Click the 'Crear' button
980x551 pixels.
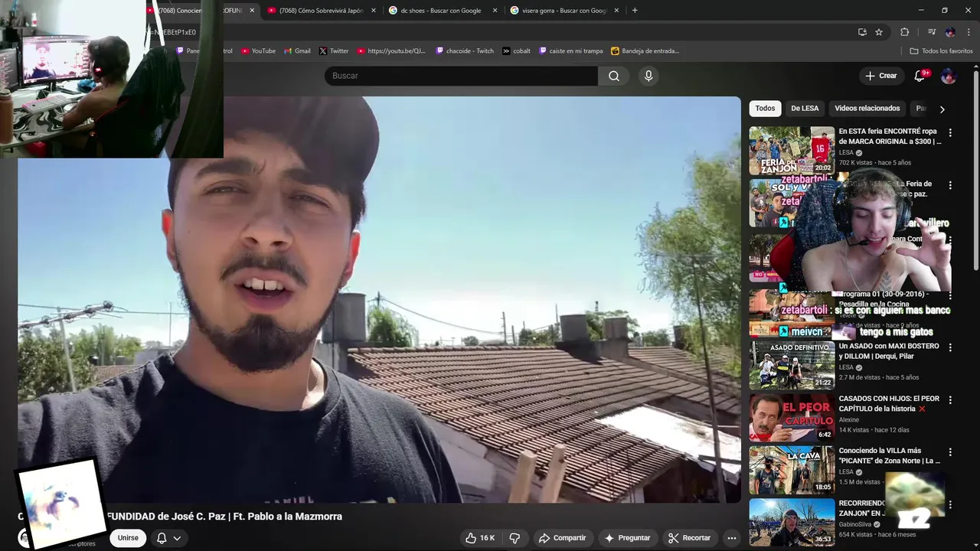(880, 76)
